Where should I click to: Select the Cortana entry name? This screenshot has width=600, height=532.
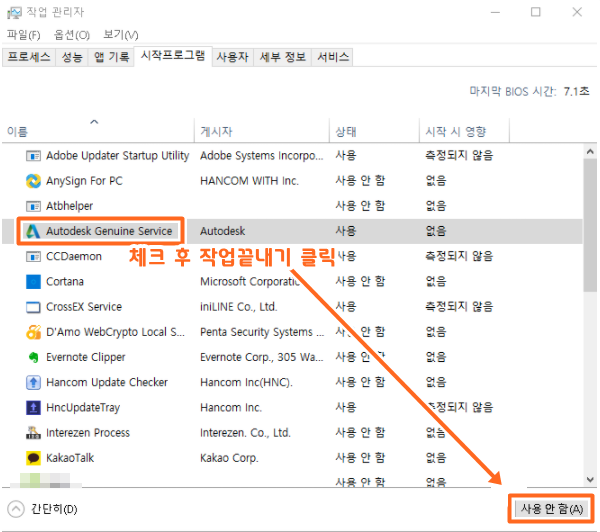tap(65, 282)
